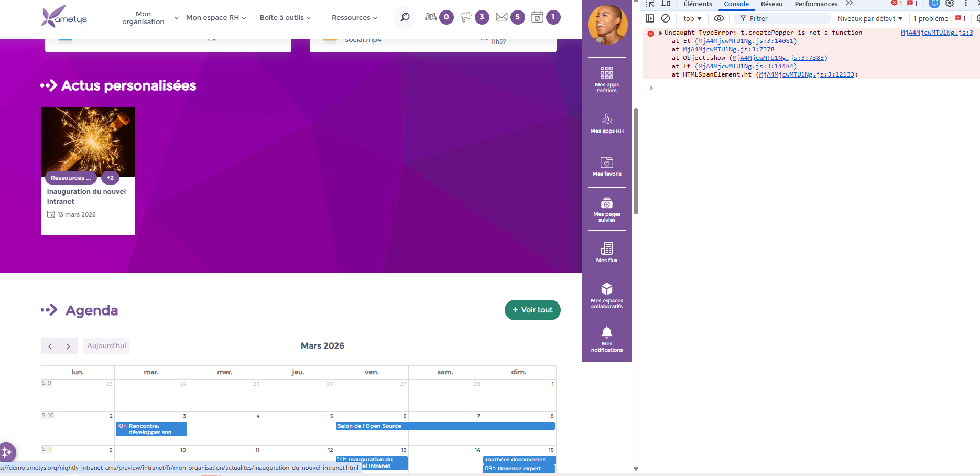
Task: Open the Niveaux par défaut dropdown
Action: click(869, 18)
